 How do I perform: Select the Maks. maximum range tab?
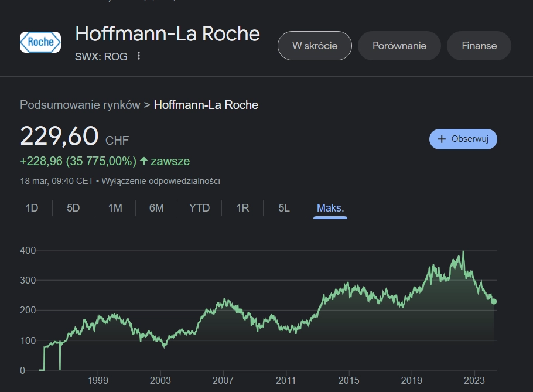pyautogui.click(x=330, y=208)
